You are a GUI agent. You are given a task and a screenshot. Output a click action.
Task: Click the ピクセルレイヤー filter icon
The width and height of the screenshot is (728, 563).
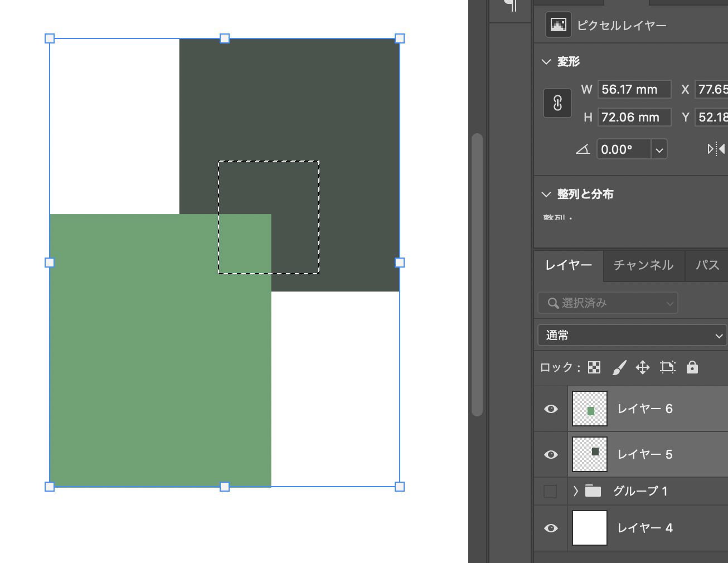[557, 25]
